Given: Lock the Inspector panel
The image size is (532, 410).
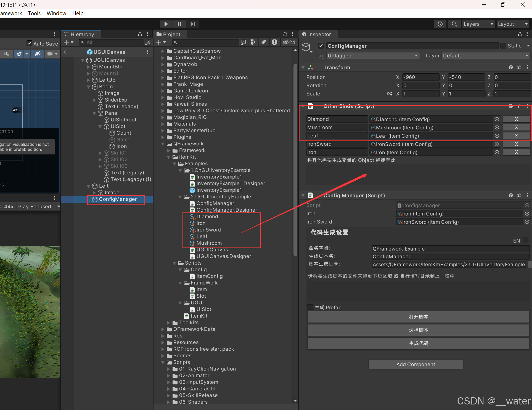Looking at the screenshot, I should click(x=520, y=34).
